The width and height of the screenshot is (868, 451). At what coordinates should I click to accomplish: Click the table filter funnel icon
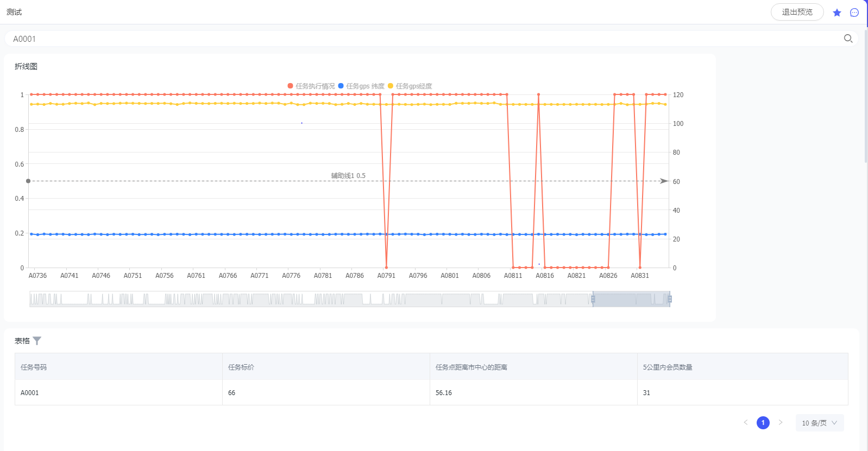pyautogui.click(x=37, y=341)
